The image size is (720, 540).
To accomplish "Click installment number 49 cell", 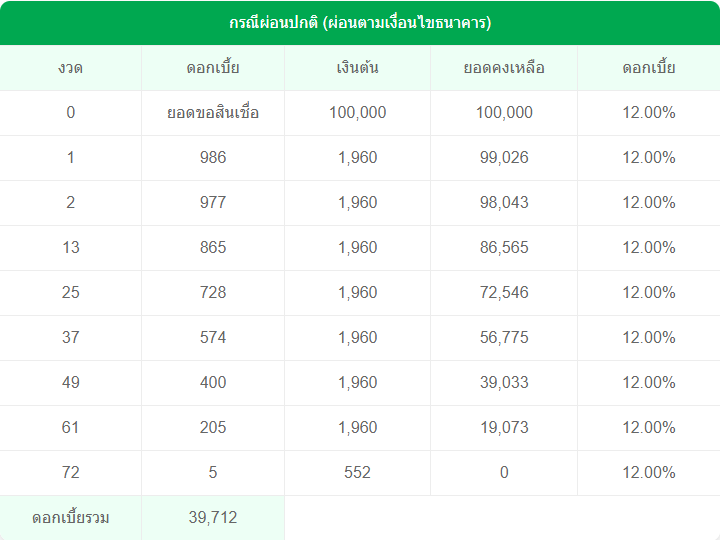I will pos(70,383).
